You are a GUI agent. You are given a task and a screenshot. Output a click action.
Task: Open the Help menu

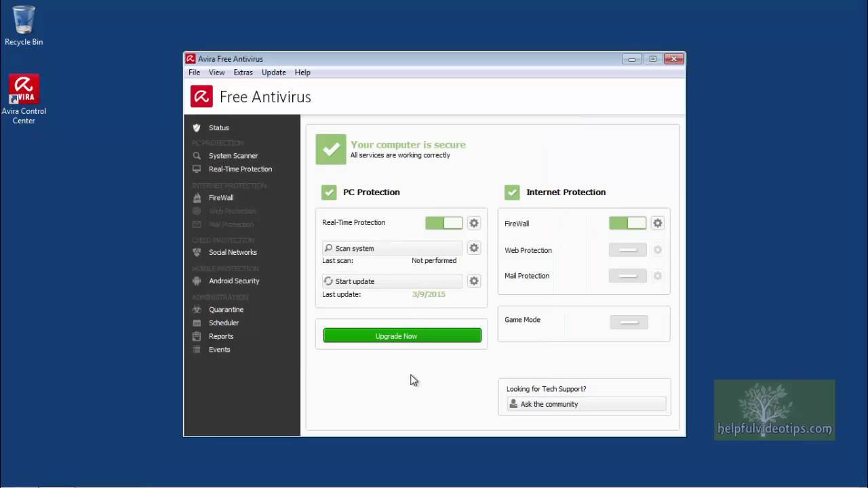302,73
